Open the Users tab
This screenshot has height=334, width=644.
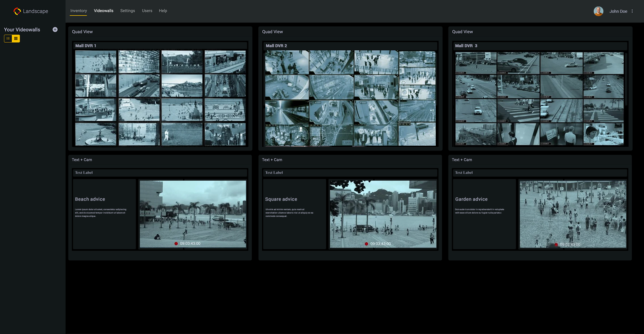[x=147, y=11]
